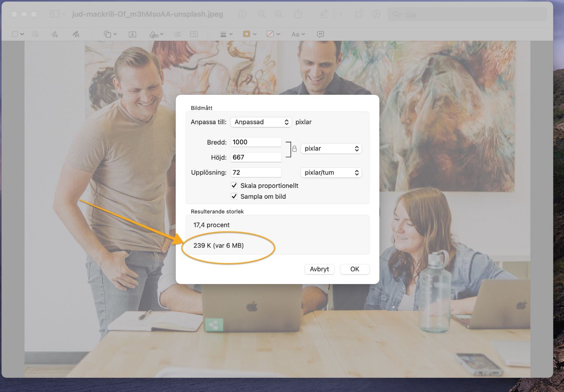
Task: Select the Instant Alpha magic wand tool
Action: 35,34
